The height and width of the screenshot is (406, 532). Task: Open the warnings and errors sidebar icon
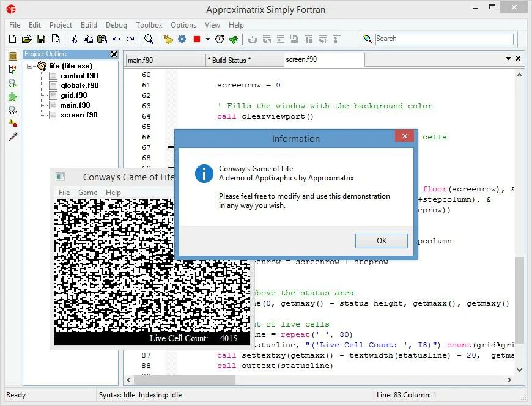click(13, 124)
